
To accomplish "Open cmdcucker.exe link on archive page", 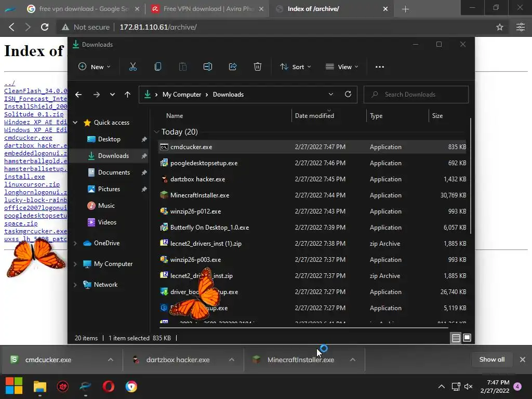I will (28, 138).
